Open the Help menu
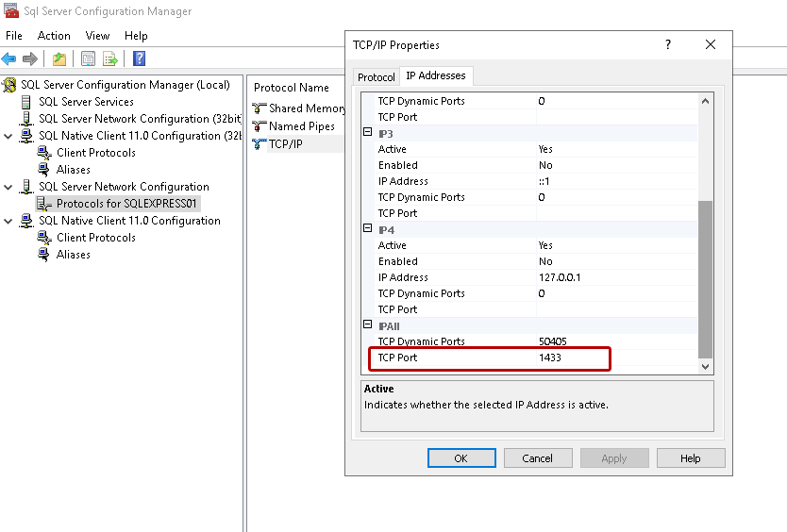Image resolution: width=787 pixels, height=532 pixels. pyautogui.click(x=136, y=36)
